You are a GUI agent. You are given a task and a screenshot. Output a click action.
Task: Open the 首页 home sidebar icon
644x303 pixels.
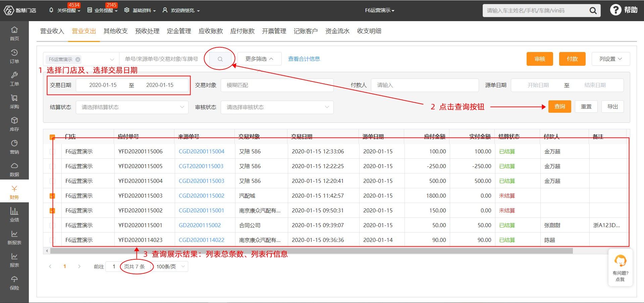click(14, 33)
